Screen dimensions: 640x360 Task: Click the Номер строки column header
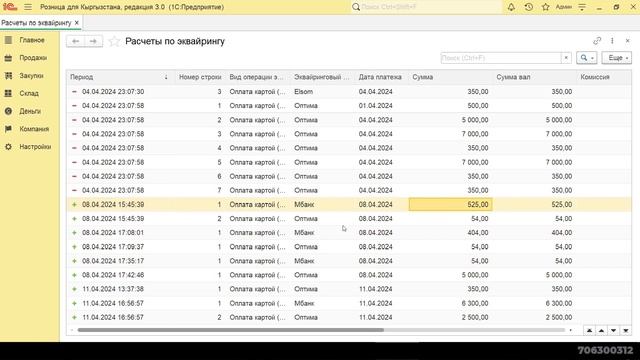(x=200, y=77)
